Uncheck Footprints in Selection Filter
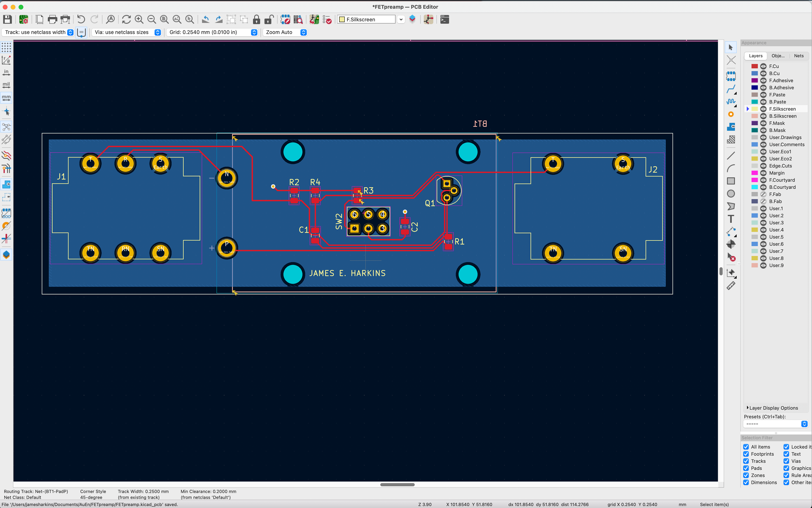This screenshot has width=812, height=508. pos(746,454)
